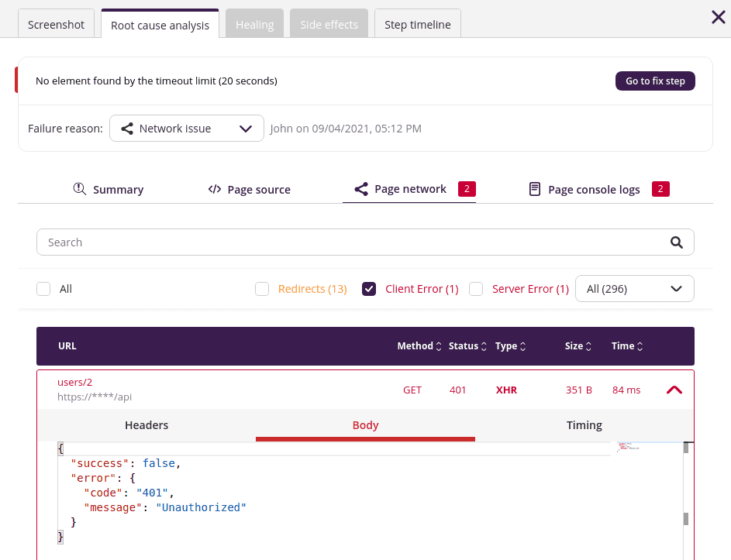Collapse the users/2 request details
Screen dimensions: 731x560
[x=674, y=390]
